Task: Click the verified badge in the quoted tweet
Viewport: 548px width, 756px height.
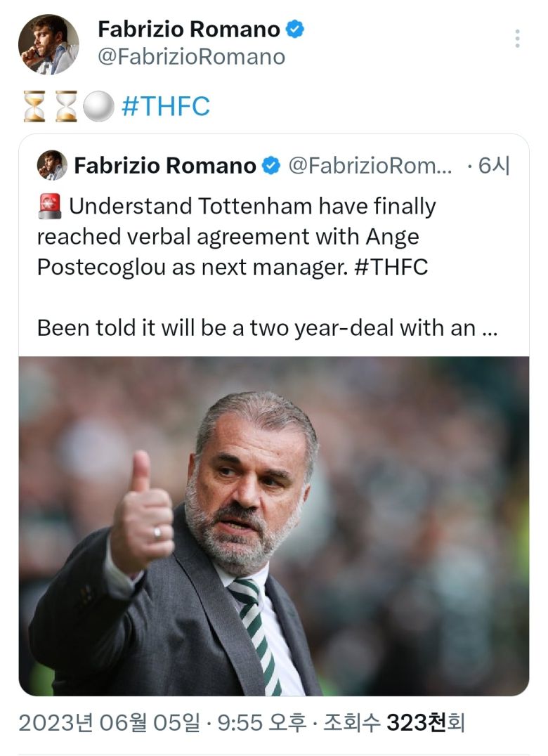Action: click(271, 166)
